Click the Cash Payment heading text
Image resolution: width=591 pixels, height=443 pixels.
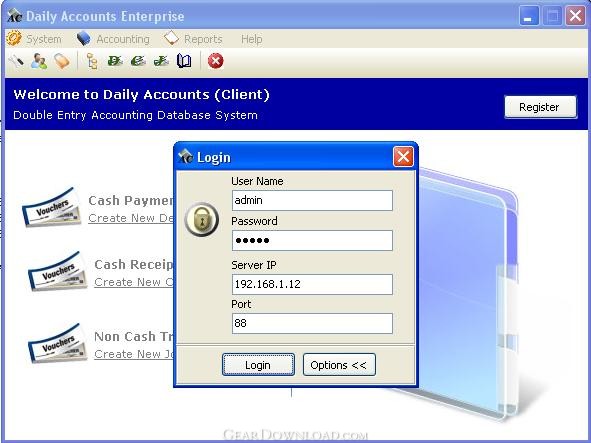(131, 201)
